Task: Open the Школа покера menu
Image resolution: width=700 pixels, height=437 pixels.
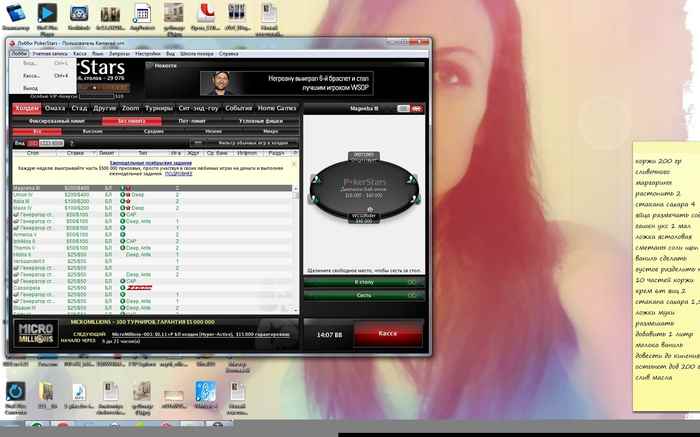Action: [197, 54]
